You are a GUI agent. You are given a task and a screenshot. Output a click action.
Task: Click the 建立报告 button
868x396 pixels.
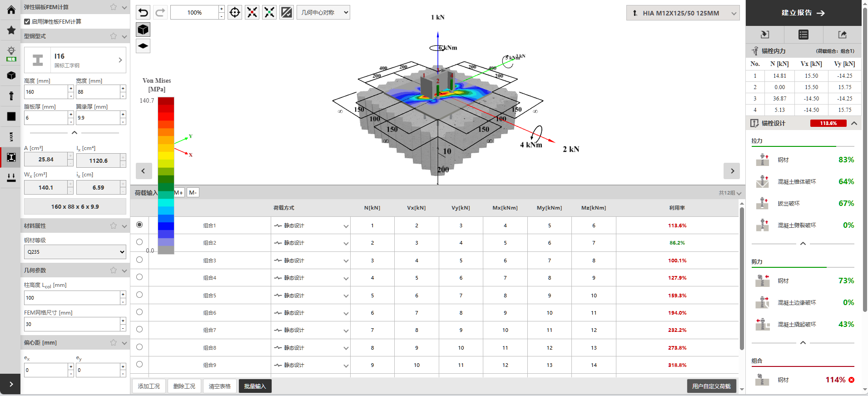tap(803, 13)
